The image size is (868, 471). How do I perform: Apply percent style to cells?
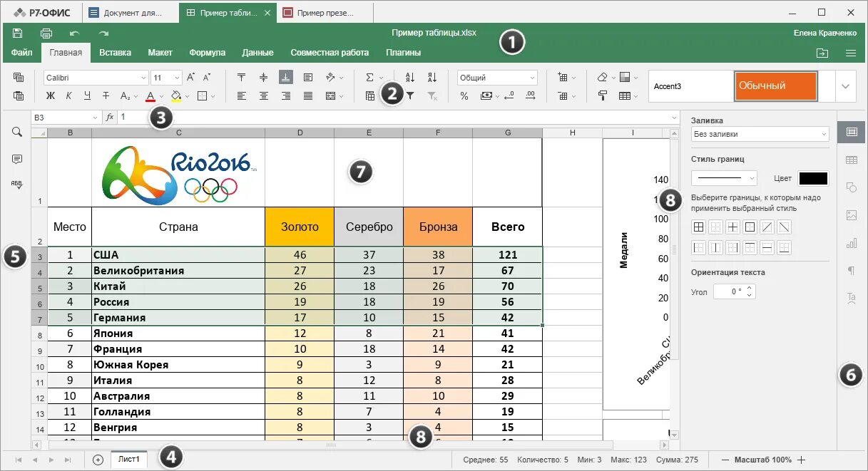[464, 95]
